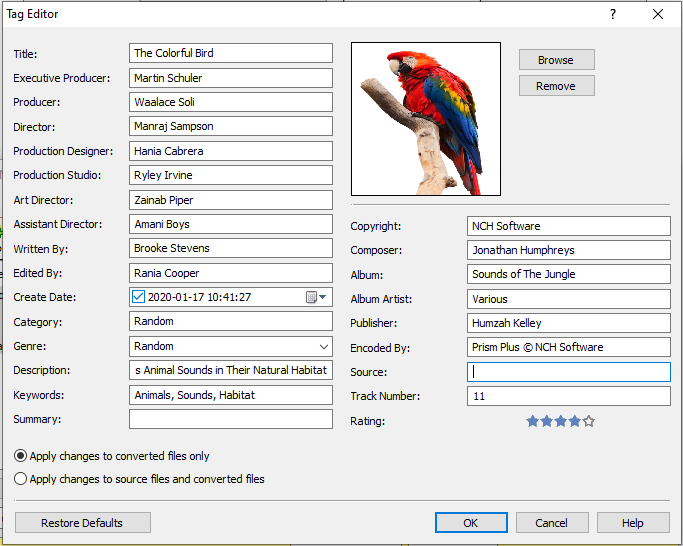683x546 pixels.
Task: Edit the Copyright field NCH Software
Action: [x=569, y=226]
